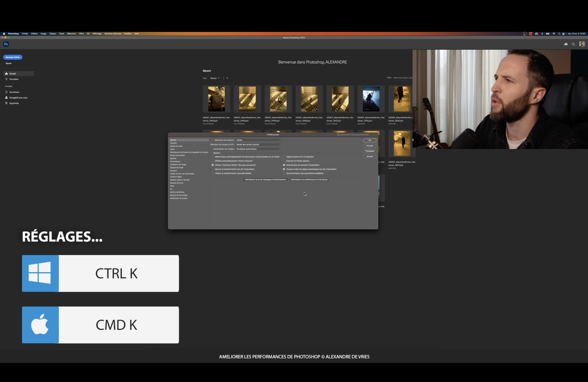Select Performances in preferences list
Viewport: 588px width, 382px height.
click(175, 161)
